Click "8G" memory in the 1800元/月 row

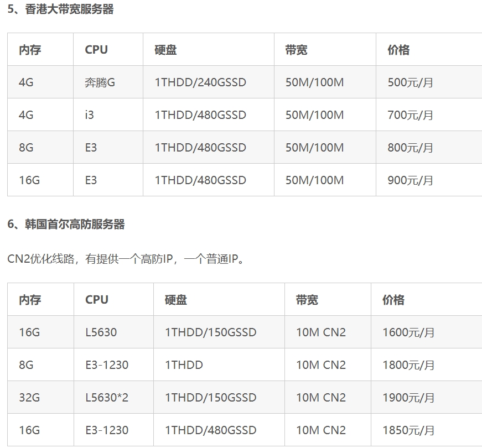pos(26,364)
